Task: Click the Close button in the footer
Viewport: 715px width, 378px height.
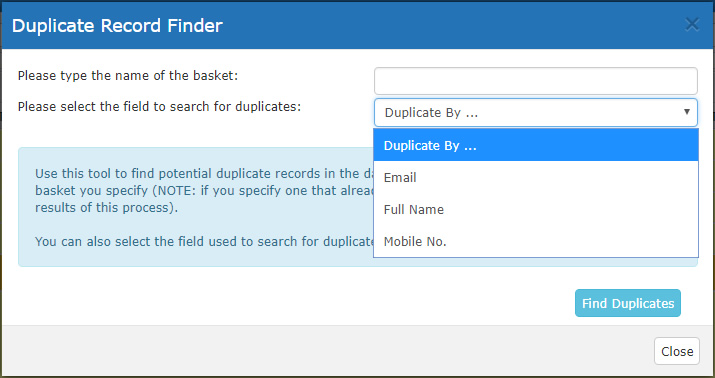Action: click(x=677, y=351)
